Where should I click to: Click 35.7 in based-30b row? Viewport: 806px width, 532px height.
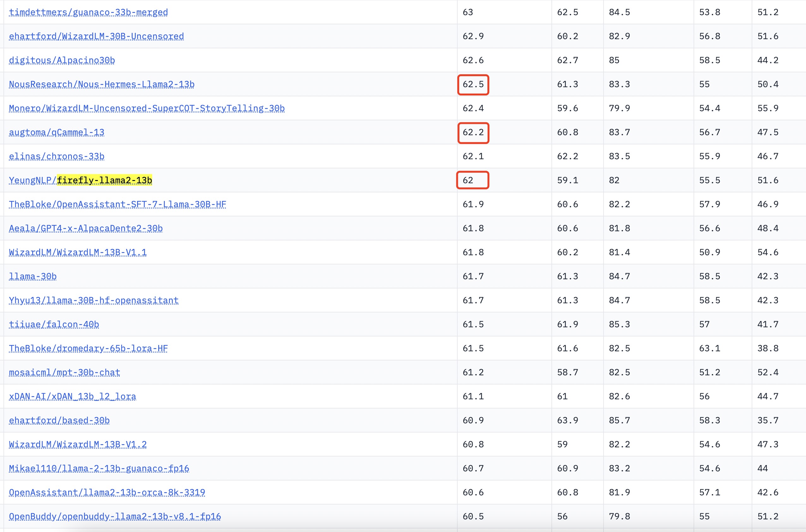coord(768,420)
